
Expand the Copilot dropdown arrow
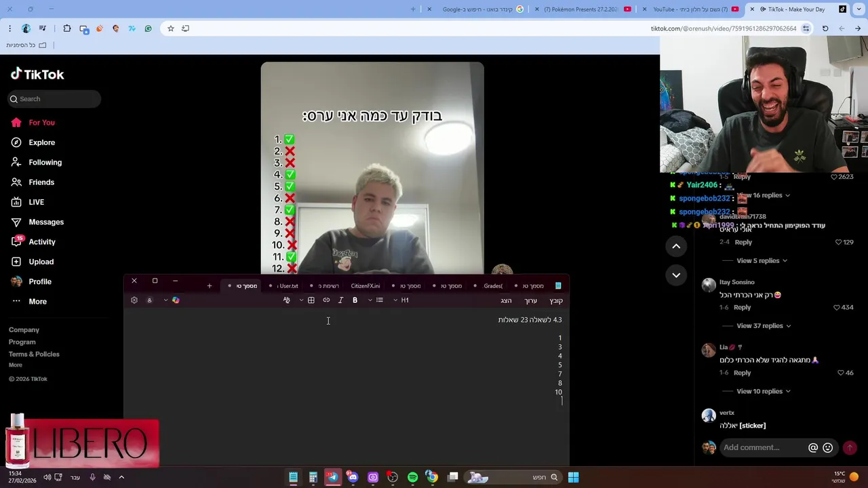click(165, 300)
